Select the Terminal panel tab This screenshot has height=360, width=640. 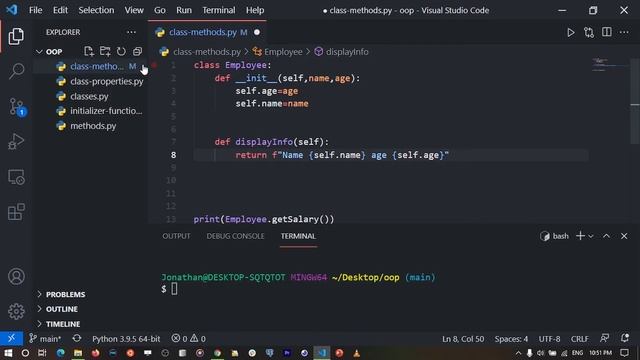(x=298, y=236)
